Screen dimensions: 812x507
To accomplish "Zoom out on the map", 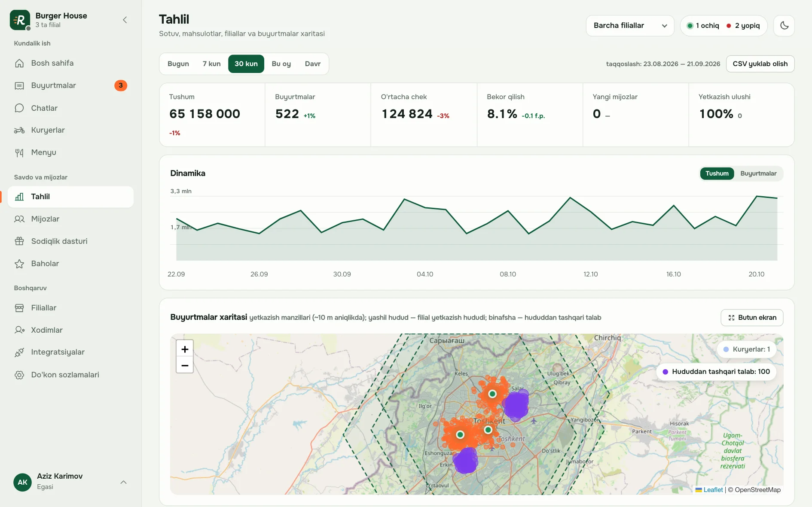I will [185, 365].
